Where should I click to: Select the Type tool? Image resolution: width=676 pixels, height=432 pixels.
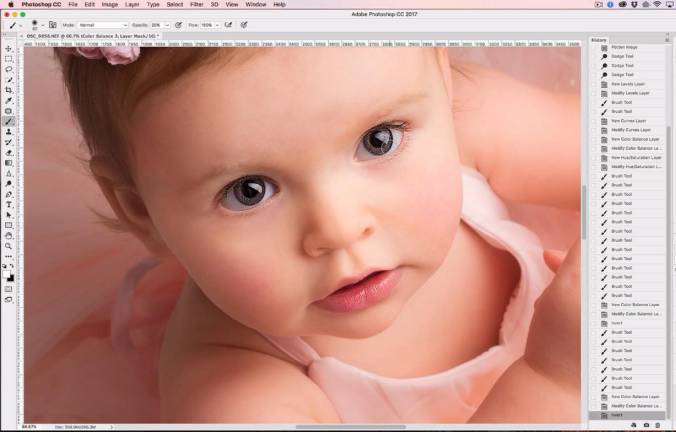[x=9, y=204]
